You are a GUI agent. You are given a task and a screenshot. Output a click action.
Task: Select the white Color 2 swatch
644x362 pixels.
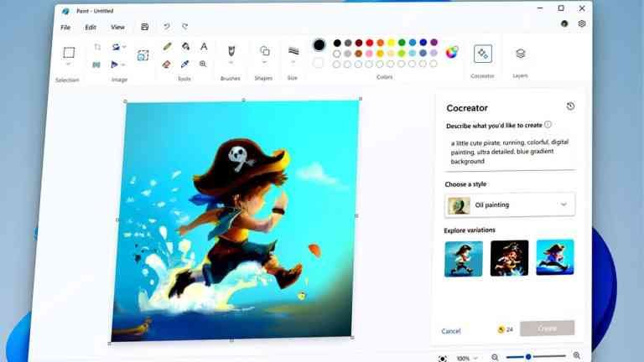click(318, 63)
